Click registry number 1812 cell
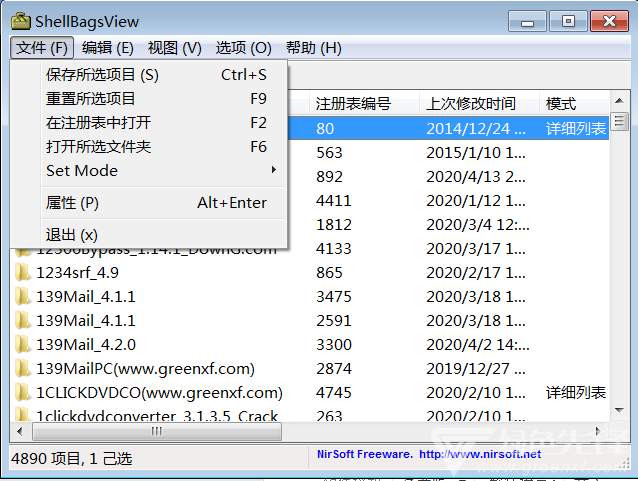The image size is (638, 481). [334, 225]
